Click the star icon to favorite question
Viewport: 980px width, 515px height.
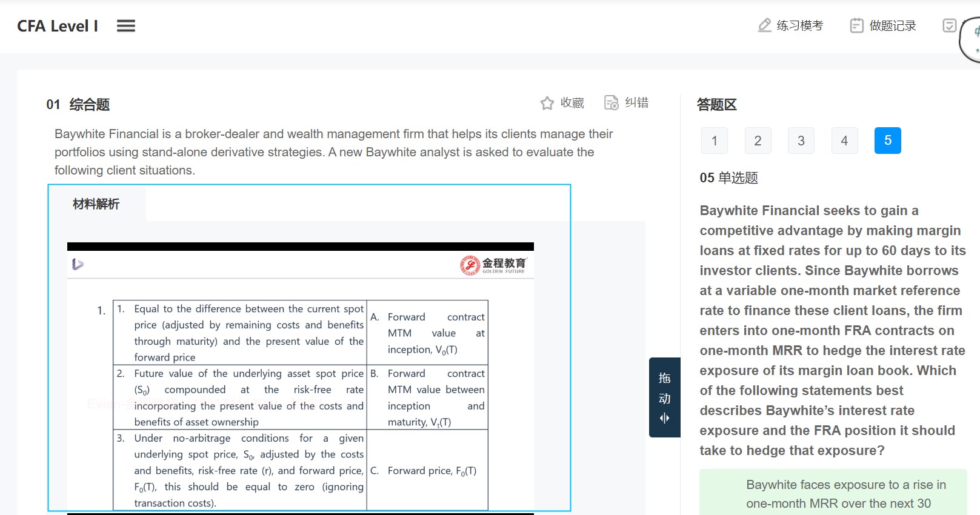coord(547,103)
